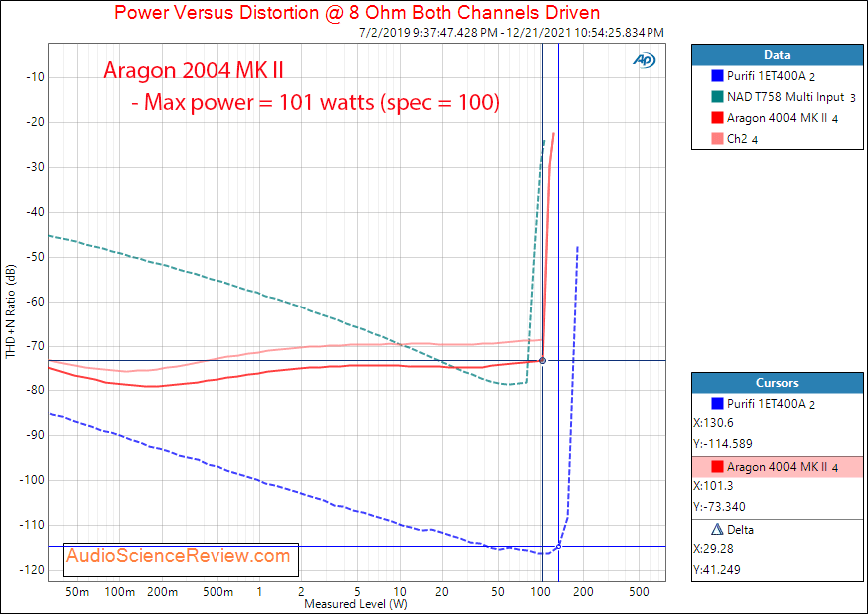Click the -10 tick on the Y axis
868x614 pixels.
[36, 77]
